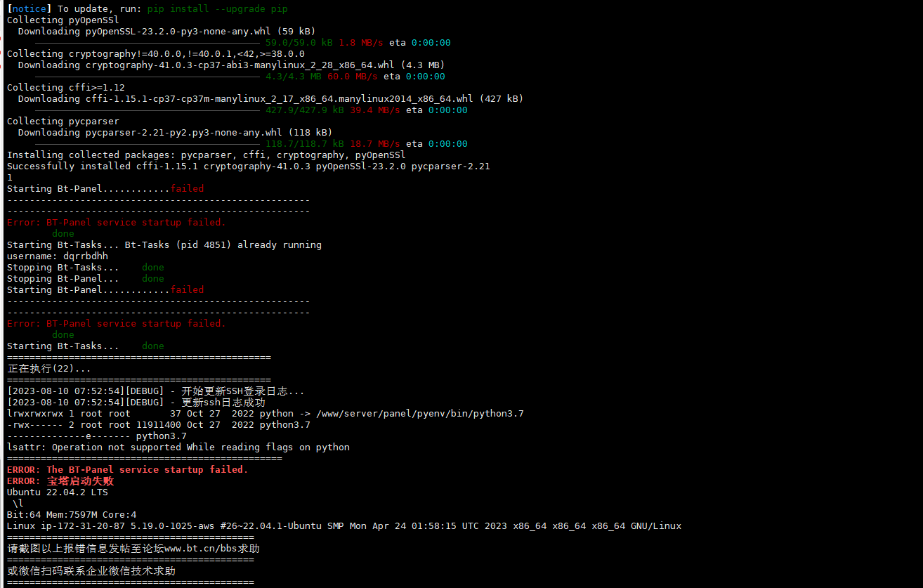This screenshot has width=923, height=588.
Task: Click the 'Linux ip-172-31-20-87' kernel info line
Action: click(344, 525)
